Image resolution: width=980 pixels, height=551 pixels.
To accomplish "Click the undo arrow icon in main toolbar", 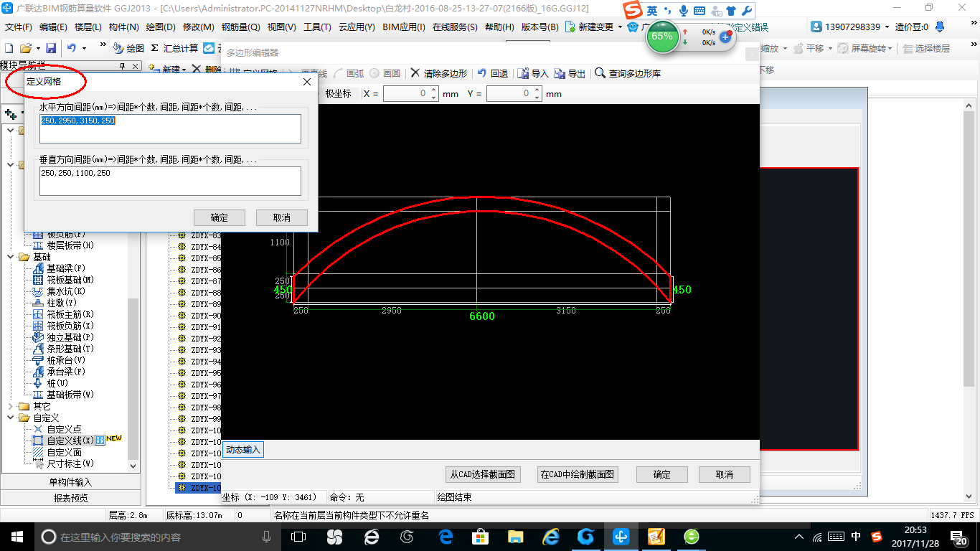I will (x=72, y=48).
